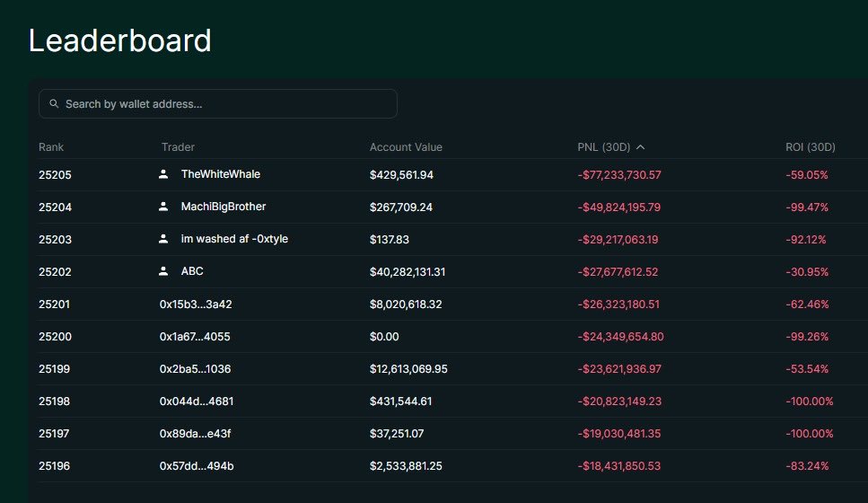Viewport: 868px width, 503px height.
Task: Click PNL value -$49,824,195.79
Action: tap(618, 207)
